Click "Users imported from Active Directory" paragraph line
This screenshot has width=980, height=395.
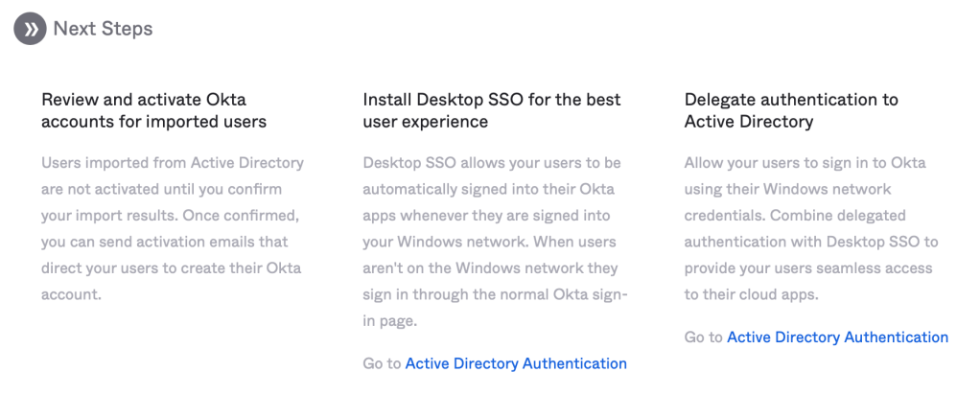tap(173, 163)
